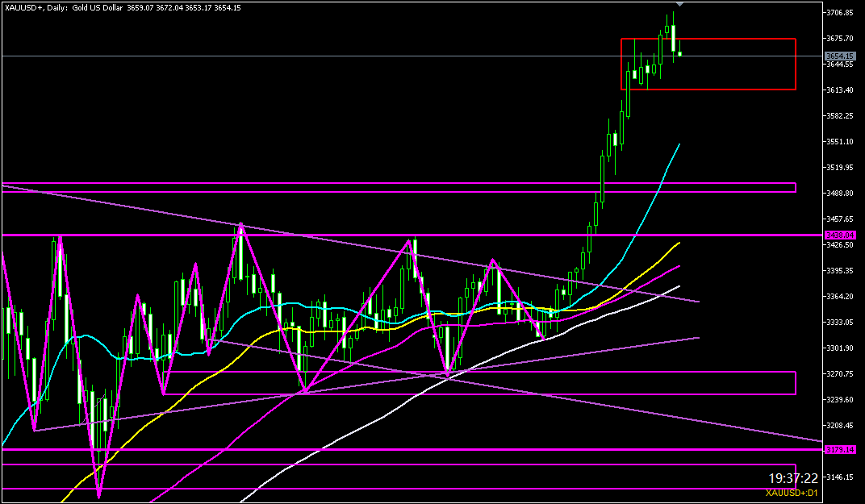Click right end of magenta rectangle near 3488.80
The image size is (865, 504).
click(x=796, y=187)
